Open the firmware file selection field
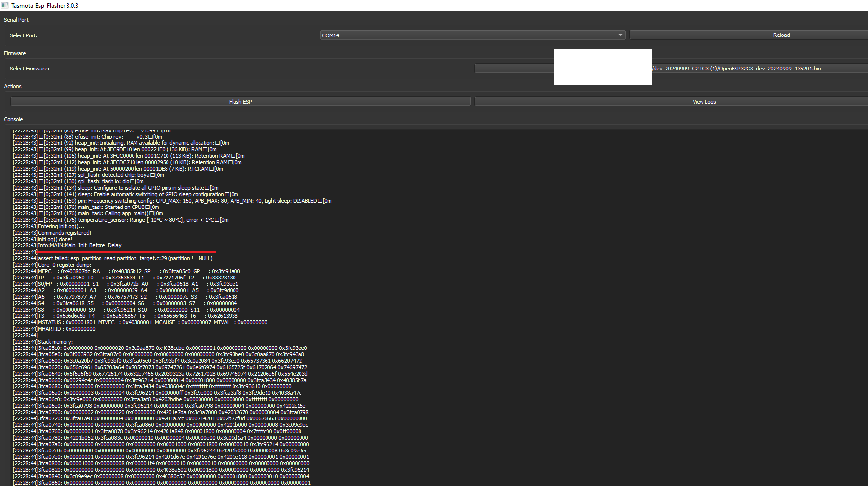868x486 pixels. 739,69
